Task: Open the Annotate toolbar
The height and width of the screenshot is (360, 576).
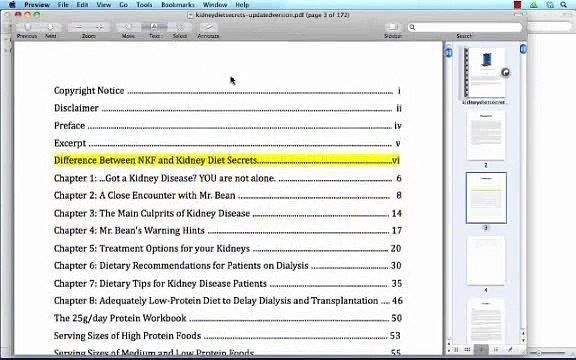Action: pos(208,27)
